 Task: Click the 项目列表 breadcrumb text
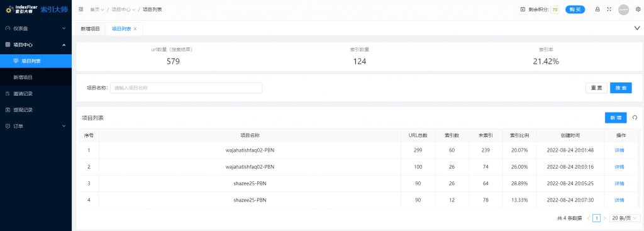click(x=152, y=9)
